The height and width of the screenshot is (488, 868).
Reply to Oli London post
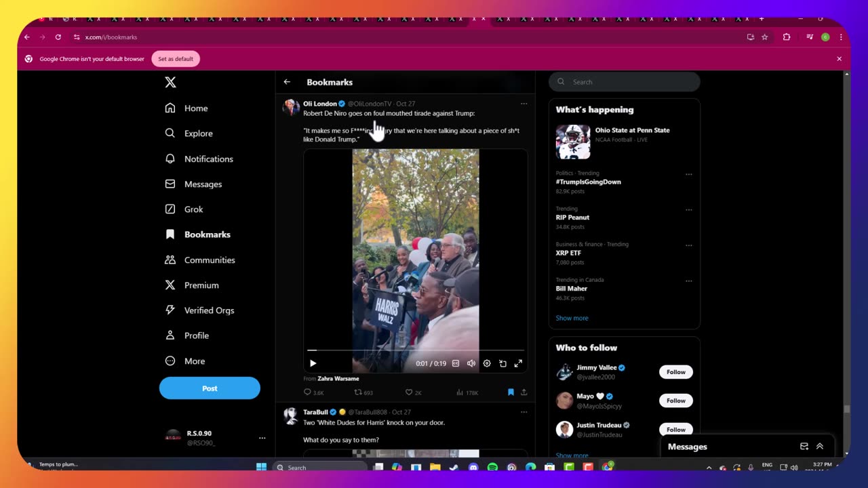(313, 392)
